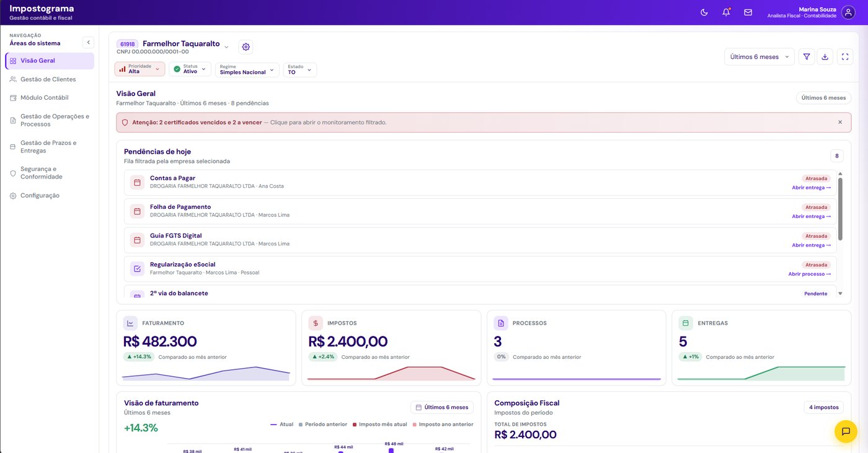Click the pendências list scrollbar
Image resolution: width=868 pixels, height=453 pixels.
[x=840, y=209]
